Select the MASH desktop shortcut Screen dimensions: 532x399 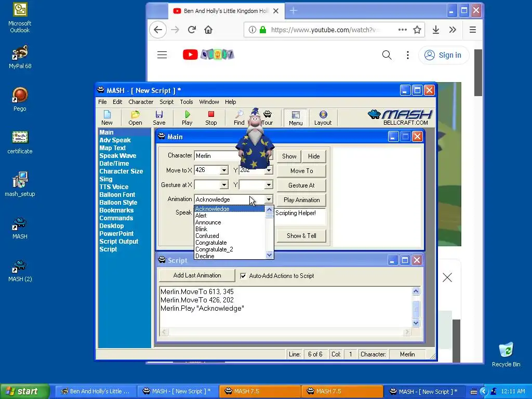(x=20, y=228)
